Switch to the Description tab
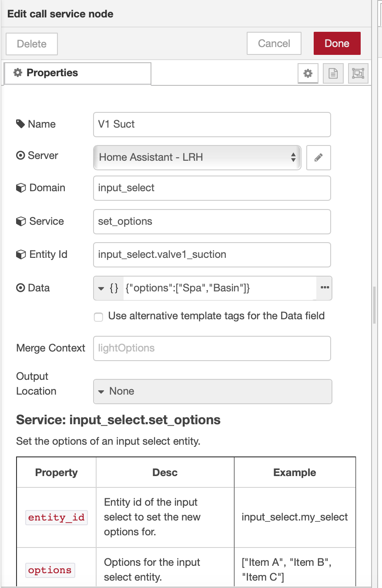 [332, 73]
